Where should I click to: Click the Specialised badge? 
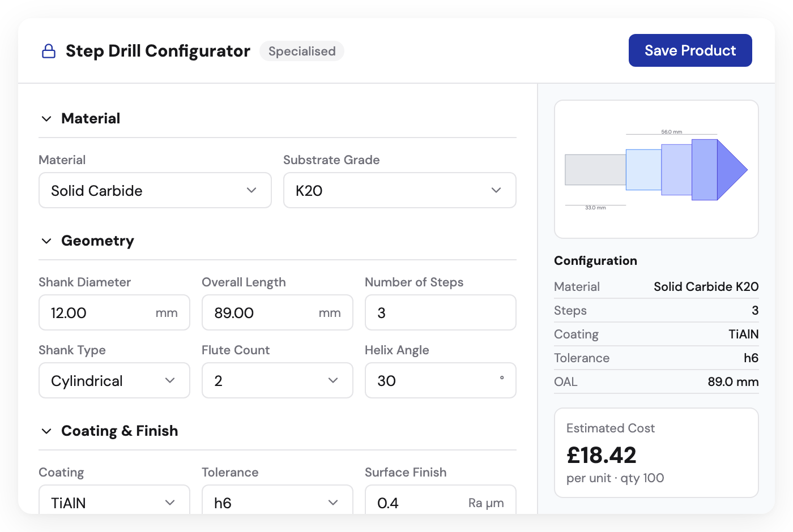click(301, 51)
